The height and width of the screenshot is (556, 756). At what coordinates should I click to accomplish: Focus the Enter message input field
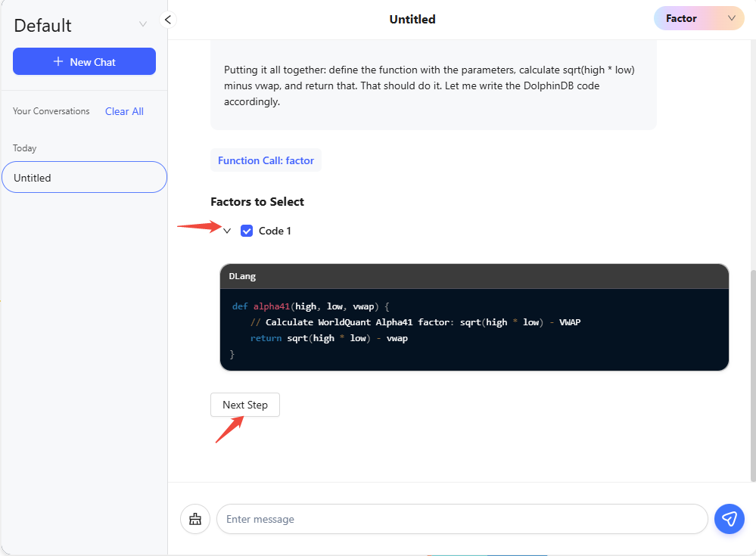point(462,519)
